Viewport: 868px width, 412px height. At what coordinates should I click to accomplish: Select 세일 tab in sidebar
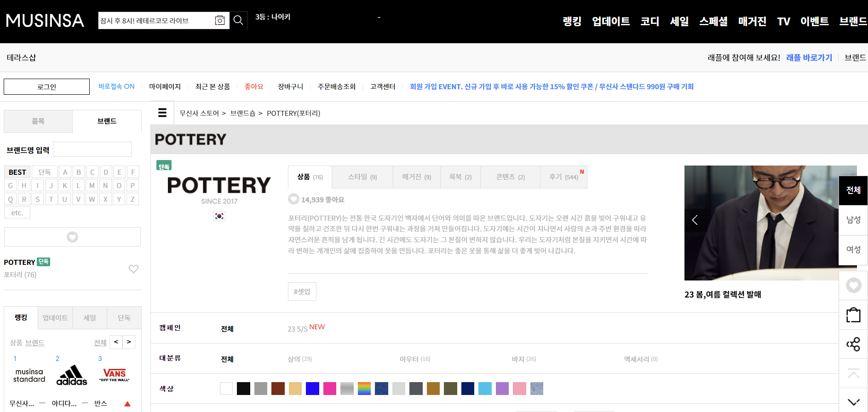pyautogui.click(x=90, y=317)
